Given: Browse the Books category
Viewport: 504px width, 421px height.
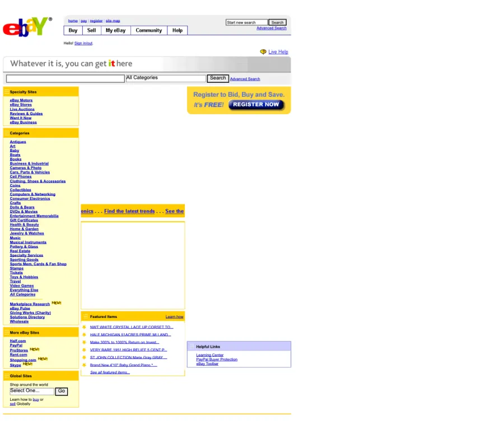Looking at the screenshot, I should point(16,159).
